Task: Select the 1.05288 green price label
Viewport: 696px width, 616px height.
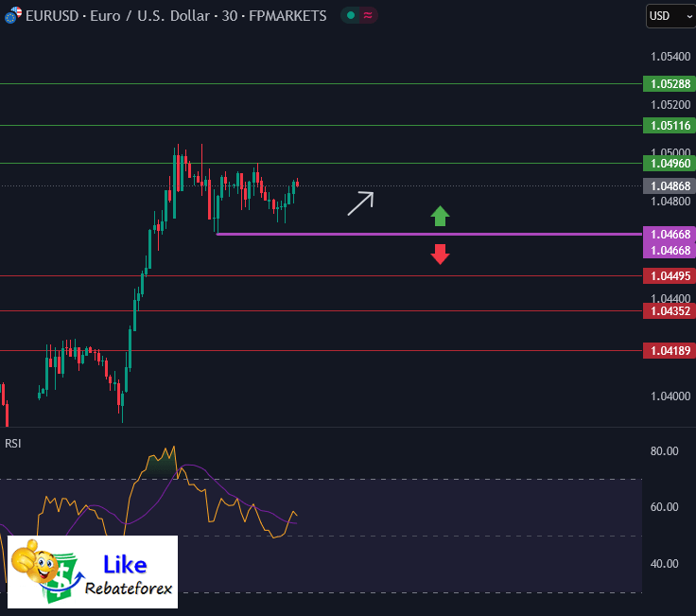Action: (x=669, y=84)
